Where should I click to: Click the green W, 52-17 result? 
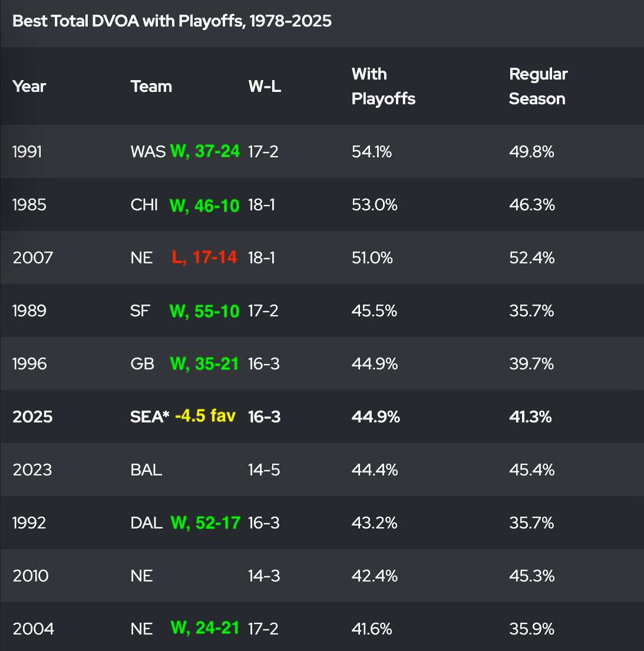point(205,523)
